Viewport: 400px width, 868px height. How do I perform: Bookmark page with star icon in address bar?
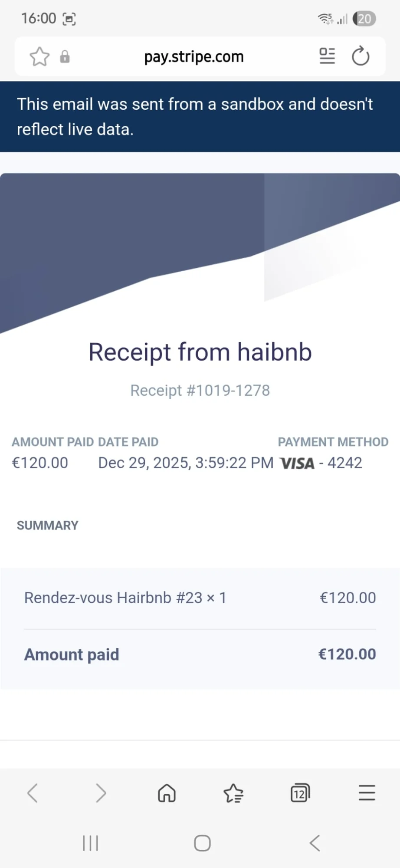tap(39, 56)
